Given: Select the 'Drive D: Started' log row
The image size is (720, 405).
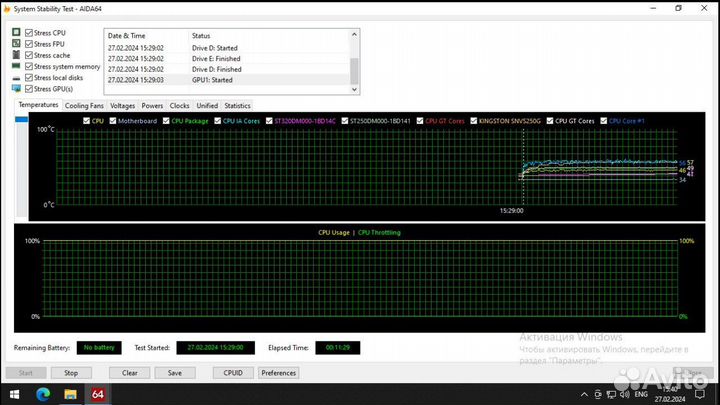Looking at the screenshot, I should (227, 48).
